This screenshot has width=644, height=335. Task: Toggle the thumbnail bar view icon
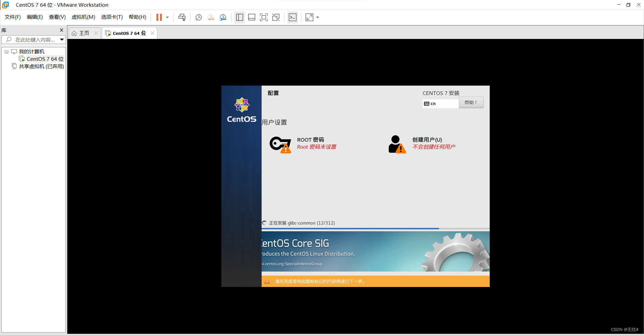tap(252, 17)
